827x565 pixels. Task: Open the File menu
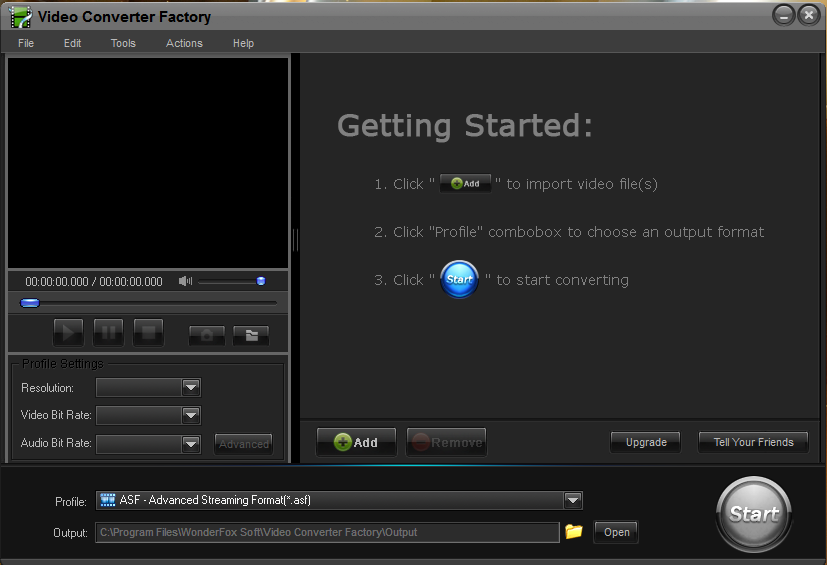pyautogui.click(x=26, y=43)
